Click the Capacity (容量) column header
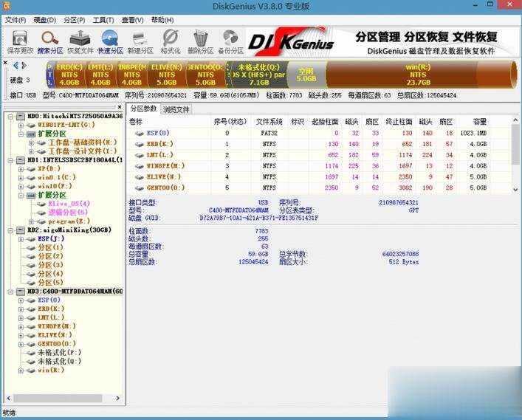Viewport: 522px width, 420px height. pyautogui.click(x=473, y=122)
